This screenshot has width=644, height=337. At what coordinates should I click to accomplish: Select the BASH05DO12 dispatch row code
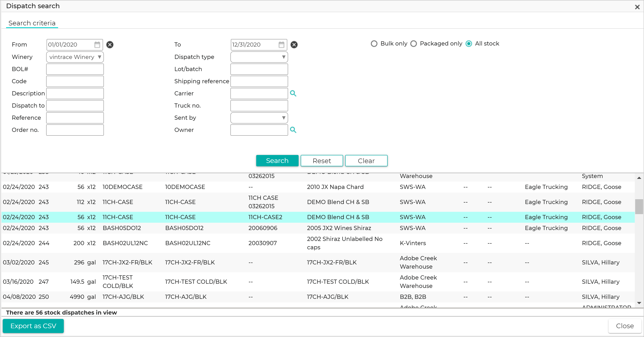[122, 228]
